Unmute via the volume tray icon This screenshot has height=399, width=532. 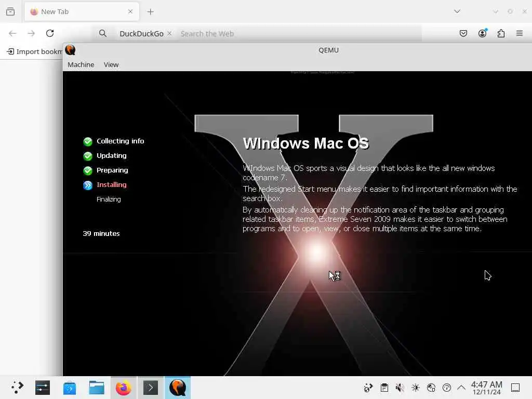[x=400, y=388]
